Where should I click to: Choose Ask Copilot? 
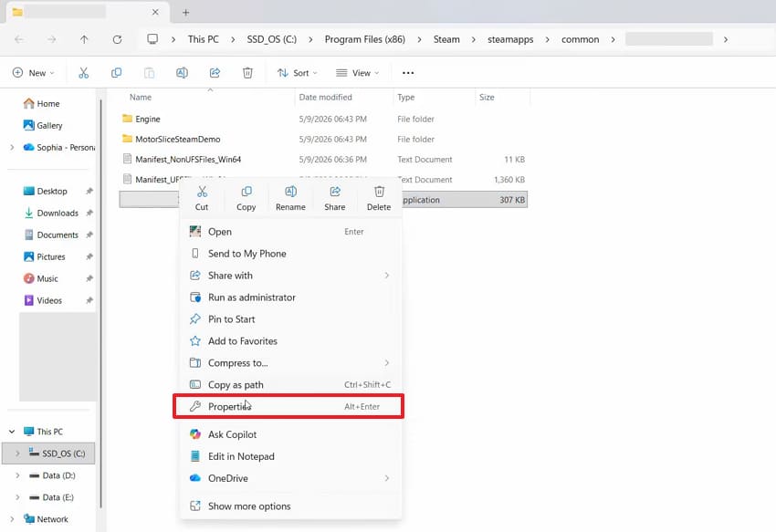pyautogui.click(x=290, y=434)
